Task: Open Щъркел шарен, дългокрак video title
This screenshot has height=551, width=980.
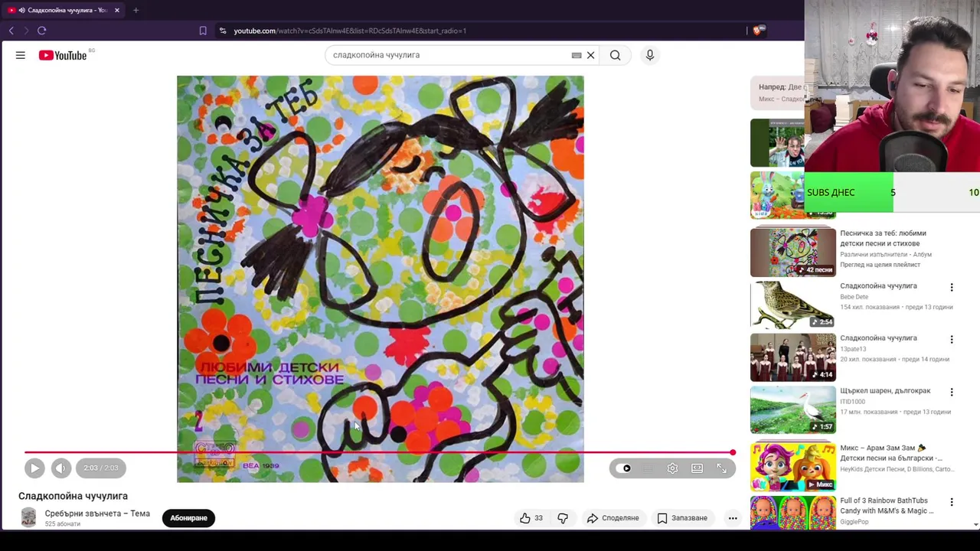Action: (x=885, y=390)
